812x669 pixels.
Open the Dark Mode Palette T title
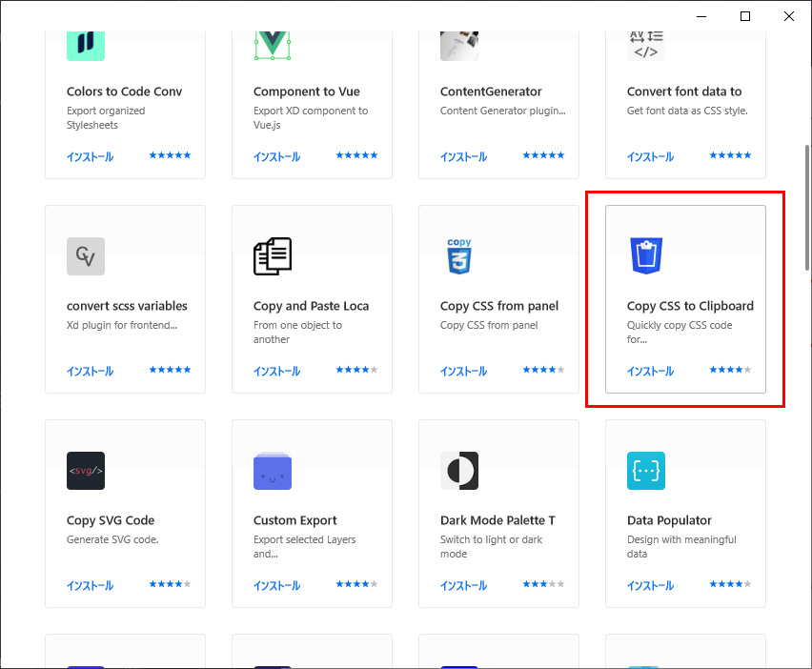(497, 520)
